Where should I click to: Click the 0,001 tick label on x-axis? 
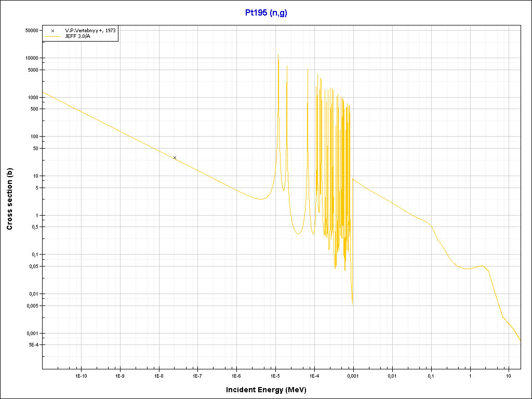point(353,376)
